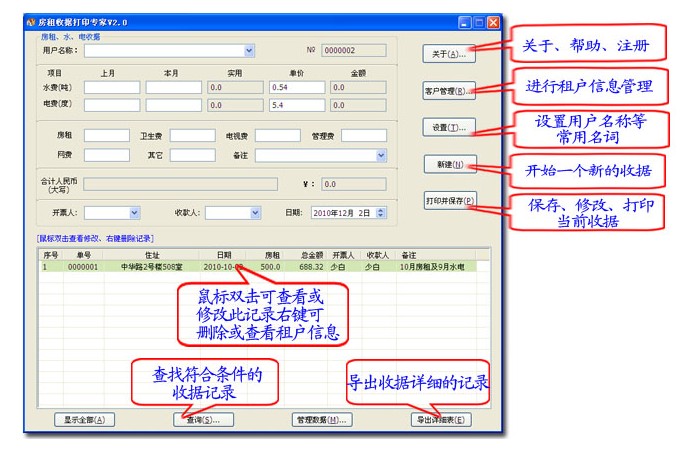Click 中华路2号楼508室 address cell
The height and width of the screenshot is (455, 694).
click(x=152, y=267)
